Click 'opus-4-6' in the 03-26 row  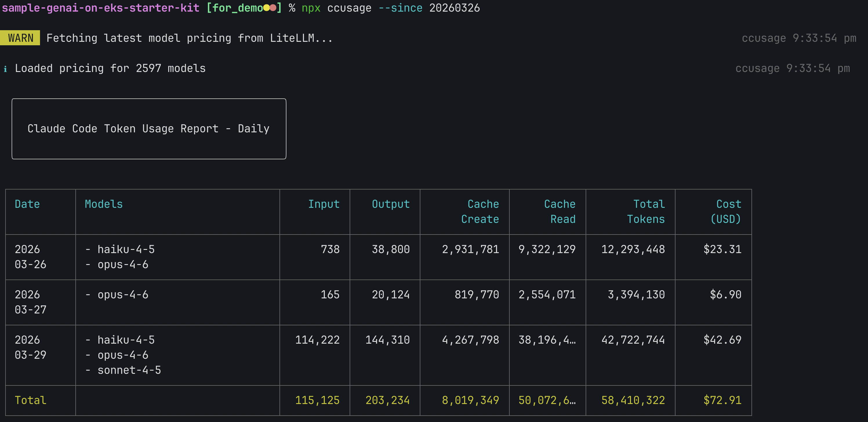coord(123,264)
